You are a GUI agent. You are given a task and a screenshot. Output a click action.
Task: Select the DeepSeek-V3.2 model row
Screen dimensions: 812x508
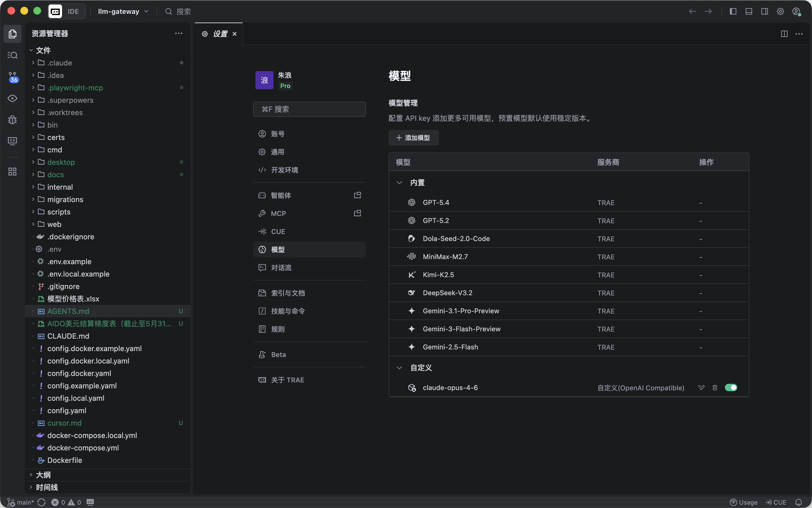click(x=568, y=293)
